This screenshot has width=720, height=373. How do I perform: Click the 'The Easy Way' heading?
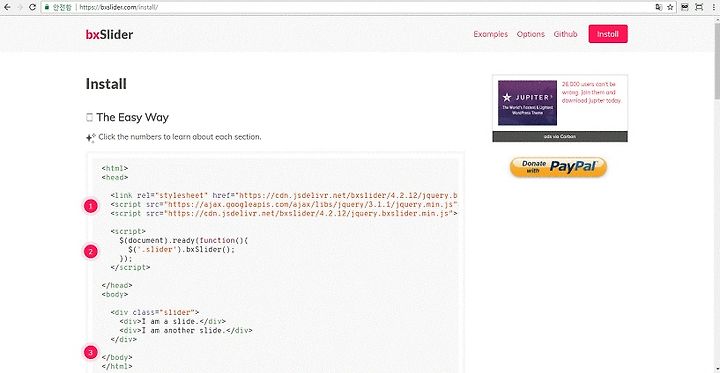(132, 118)
